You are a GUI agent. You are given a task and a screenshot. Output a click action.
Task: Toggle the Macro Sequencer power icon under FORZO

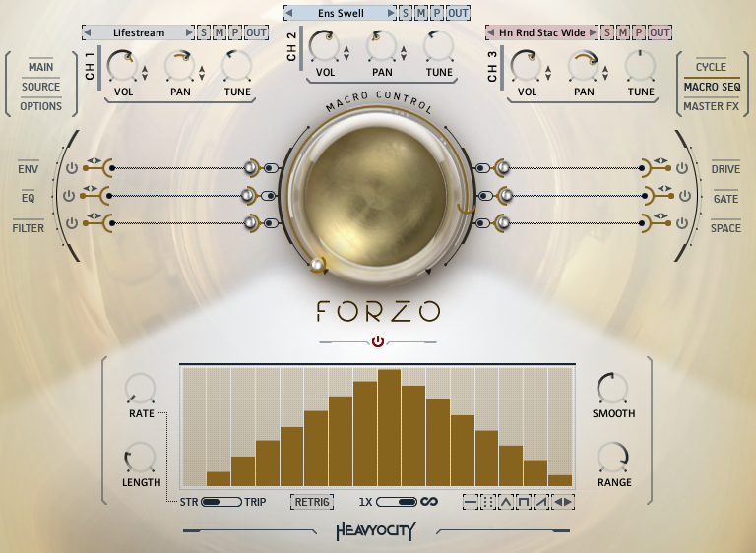click(x=378, y=341)
